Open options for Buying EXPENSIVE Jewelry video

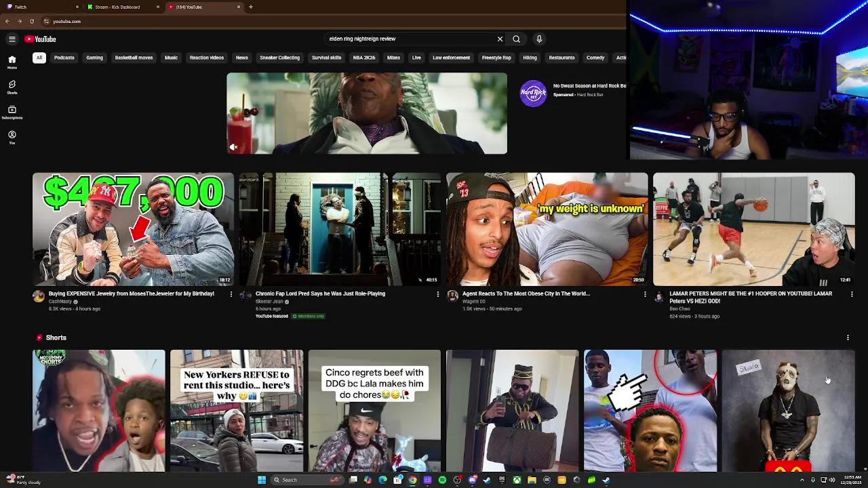pos(231,294)
